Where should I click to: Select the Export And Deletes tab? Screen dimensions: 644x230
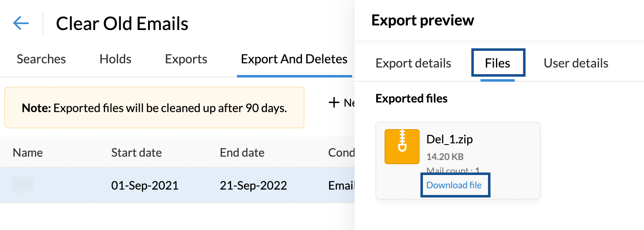(294, 59)
